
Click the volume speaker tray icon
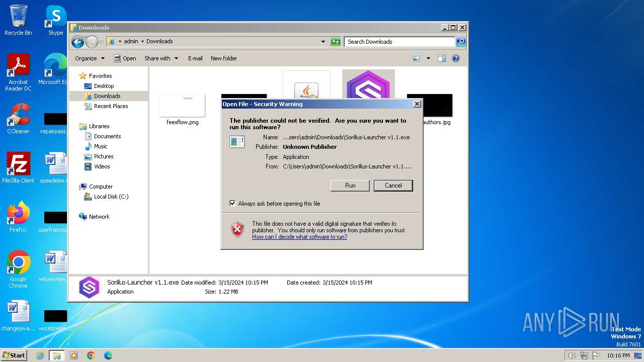pos(572,355)
